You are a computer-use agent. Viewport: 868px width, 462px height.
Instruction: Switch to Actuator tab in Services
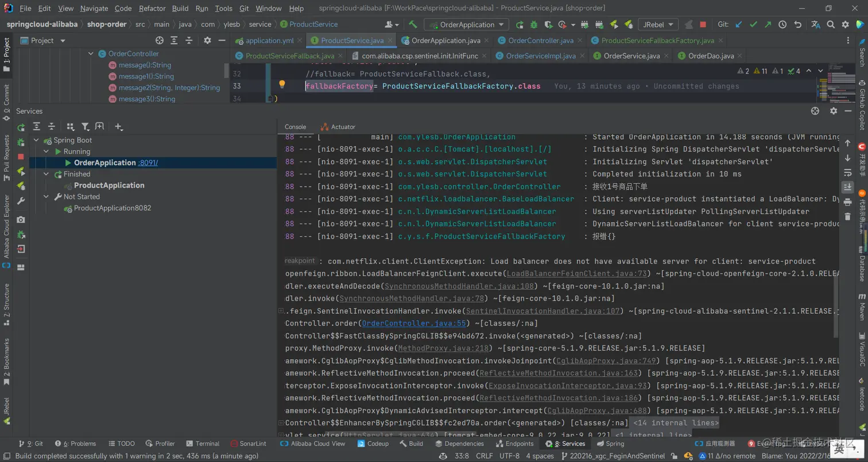pos(338,126)
